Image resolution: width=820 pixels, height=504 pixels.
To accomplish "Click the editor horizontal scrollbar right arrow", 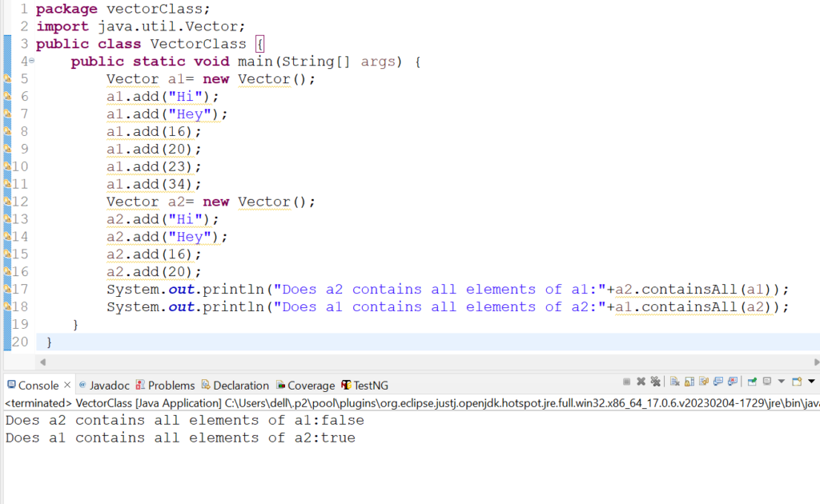I will (816, 362).
